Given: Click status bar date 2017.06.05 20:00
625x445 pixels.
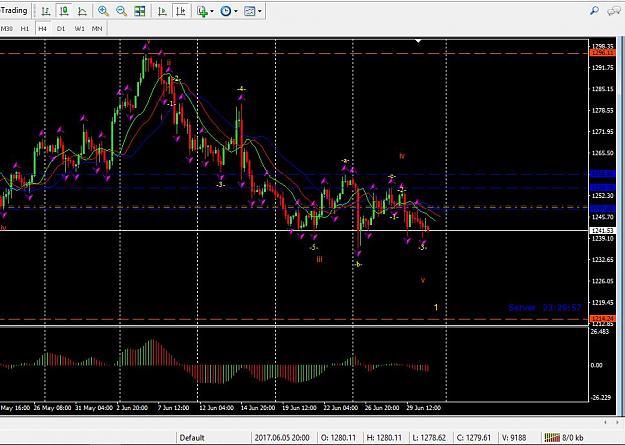Looking at the screenshot, I should click(x=282, y=438).
